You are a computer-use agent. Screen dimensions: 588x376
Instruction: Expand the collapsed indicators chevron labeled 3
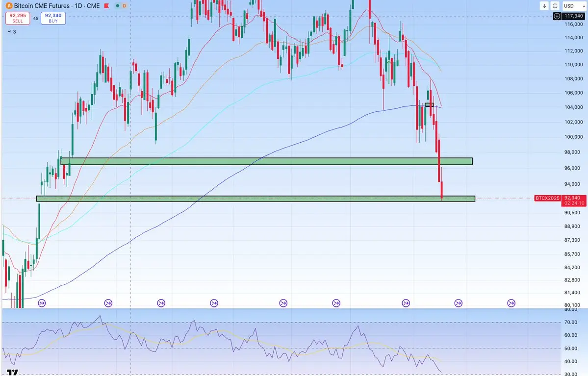pyautogui.click(x=9, y=32)
